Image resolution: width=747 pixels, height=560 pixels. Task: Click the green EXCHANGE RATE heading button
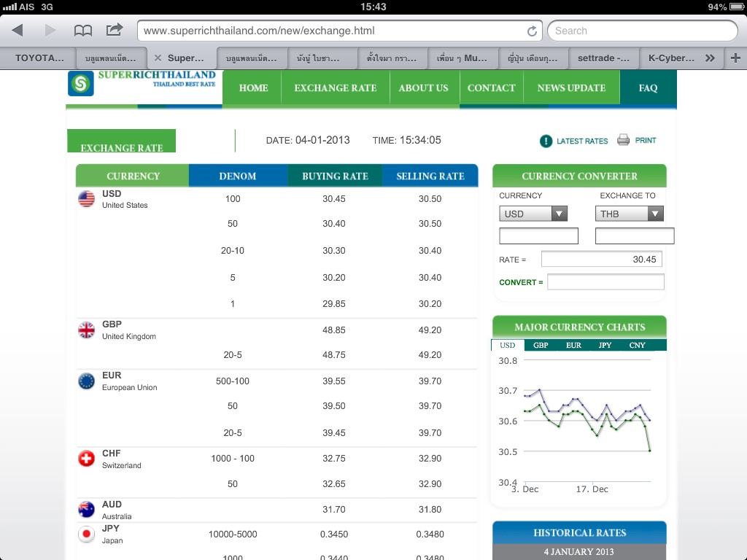[x=122, y=141]
